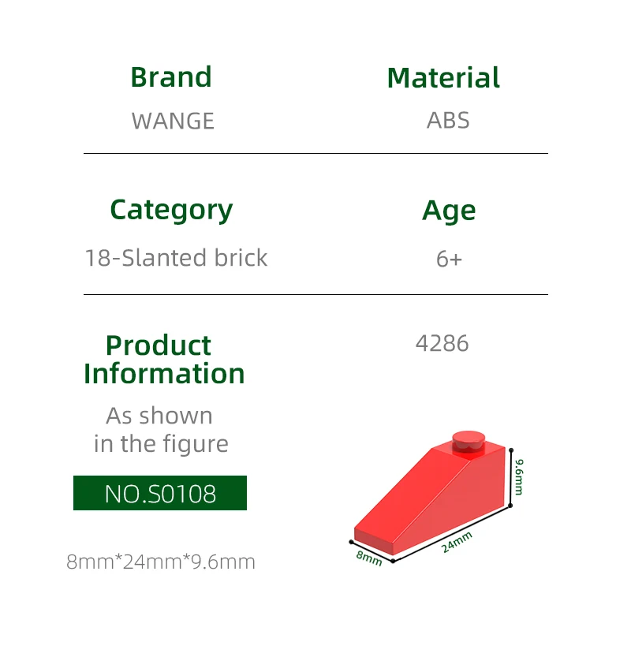Select the 6+ age value

point(449,259)
